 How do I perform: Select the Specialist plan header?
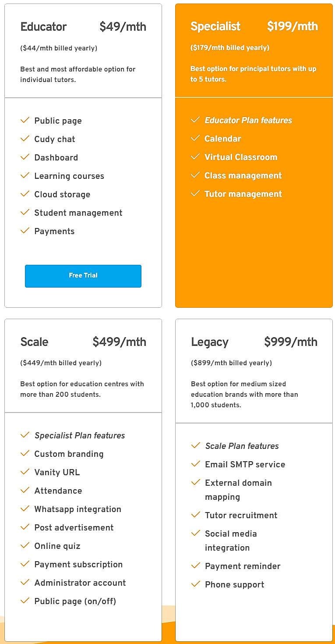215,26
